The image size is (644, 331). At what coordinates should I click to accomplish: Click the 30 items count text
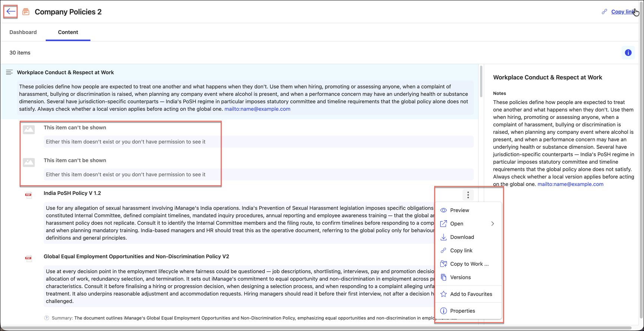click(20, 53)
